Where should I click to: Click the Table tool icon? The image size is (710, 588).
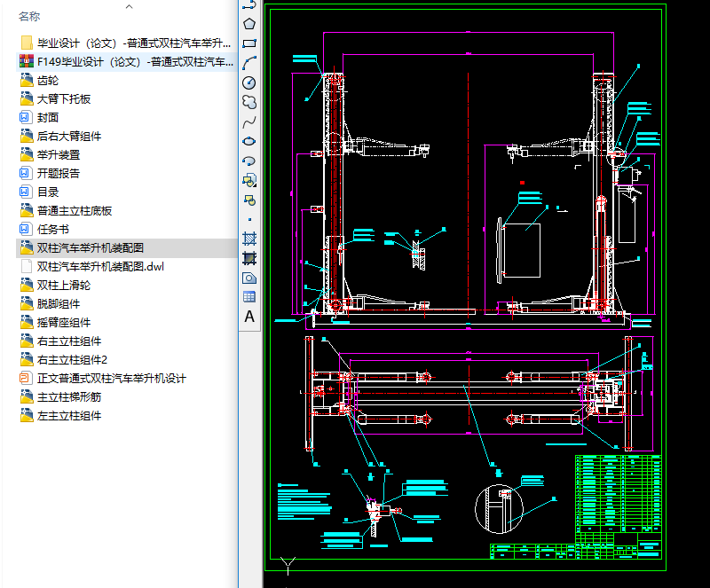point(249,297)
